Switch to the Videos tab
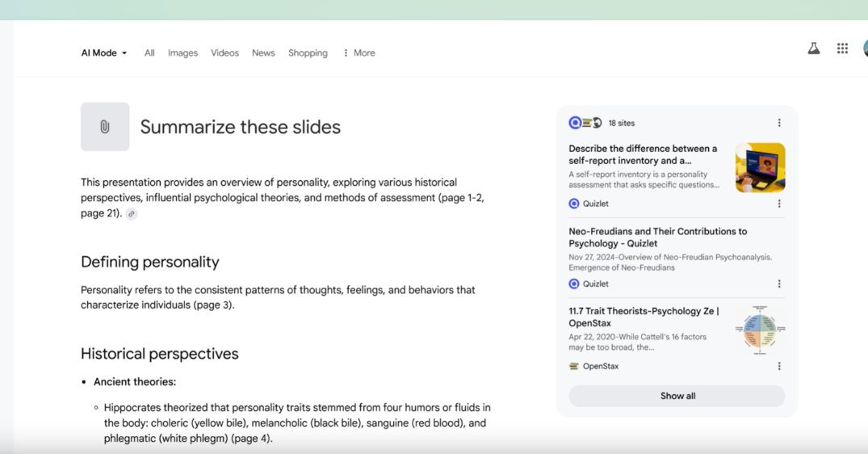The width and height of the screenshot is (868, 454). 224,53
